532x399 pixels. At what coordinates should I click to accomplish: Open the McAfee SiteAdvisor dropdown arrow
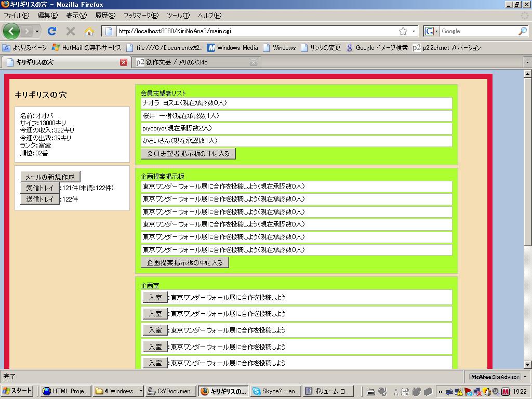[x=525, y=377]
